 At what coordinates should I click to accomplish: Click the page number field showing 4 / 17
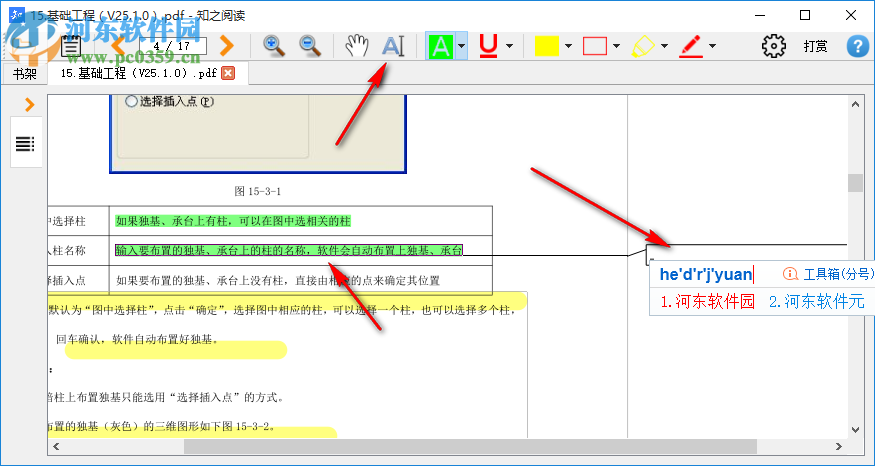click(172, 46)
